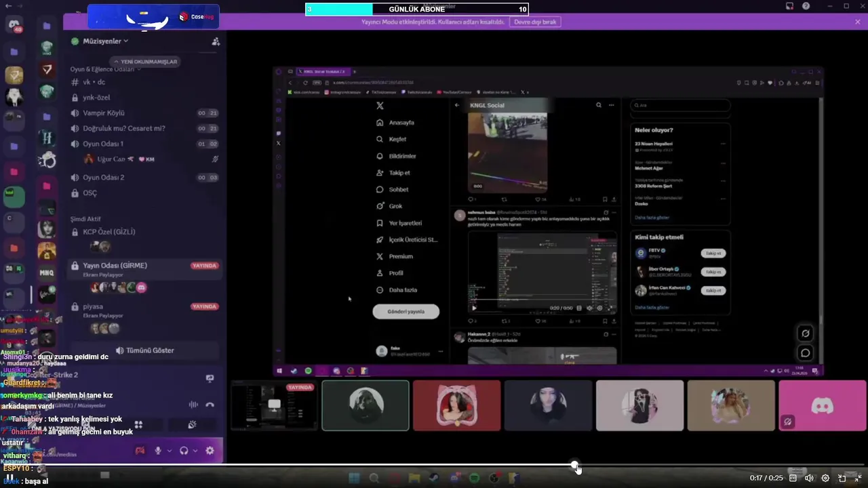Click the video progress bar scrubber handle
Screen dimensions: 868x488
pos(575,465)
